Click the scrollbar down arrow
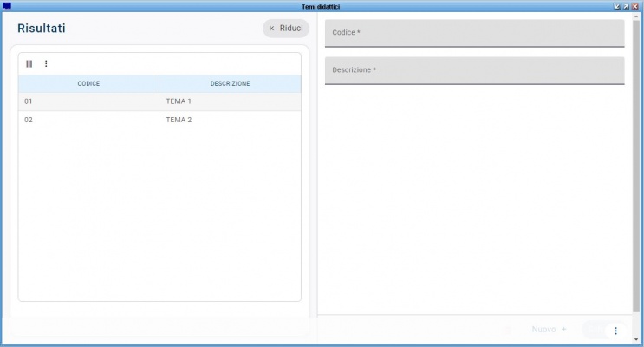The image size is (644, 347). (636, 339)
